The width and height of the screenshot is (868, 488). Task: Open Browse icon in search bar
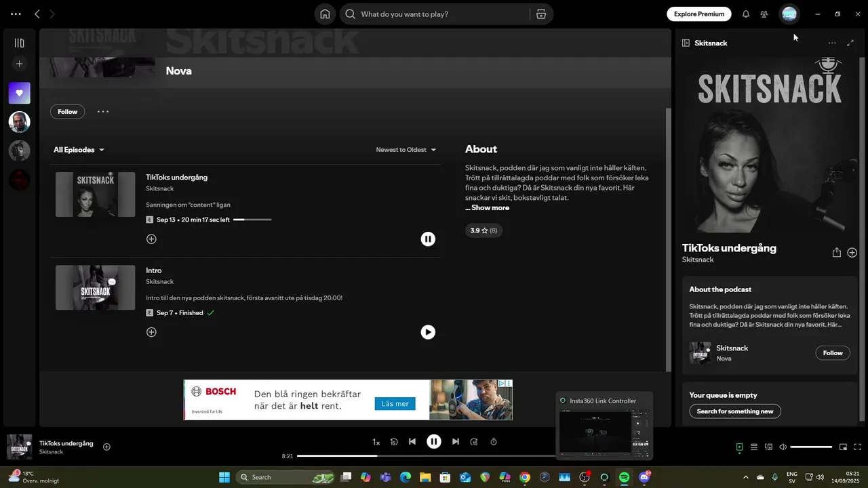coord(540,14)
